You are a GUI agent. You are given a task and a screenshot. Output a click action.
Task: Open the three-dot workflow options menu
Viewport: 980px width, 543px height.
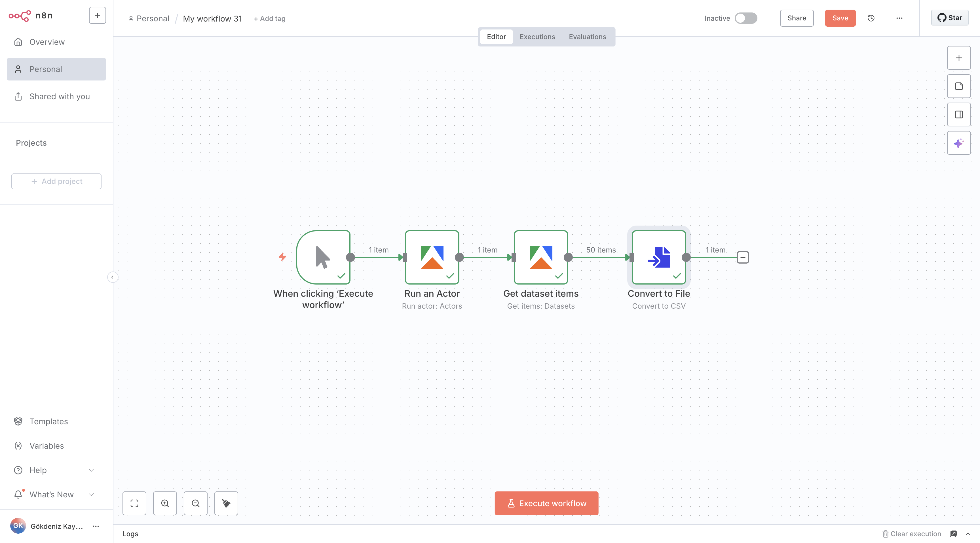pyautogui.click(x=899, y=18)
